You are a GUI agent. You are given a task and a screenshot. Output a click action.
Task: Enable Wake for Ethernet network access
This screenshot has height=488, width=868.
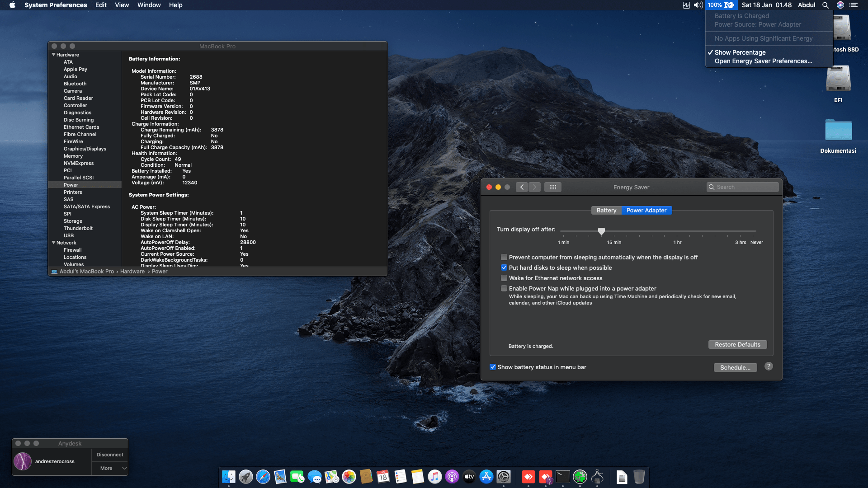pos(504,278)
